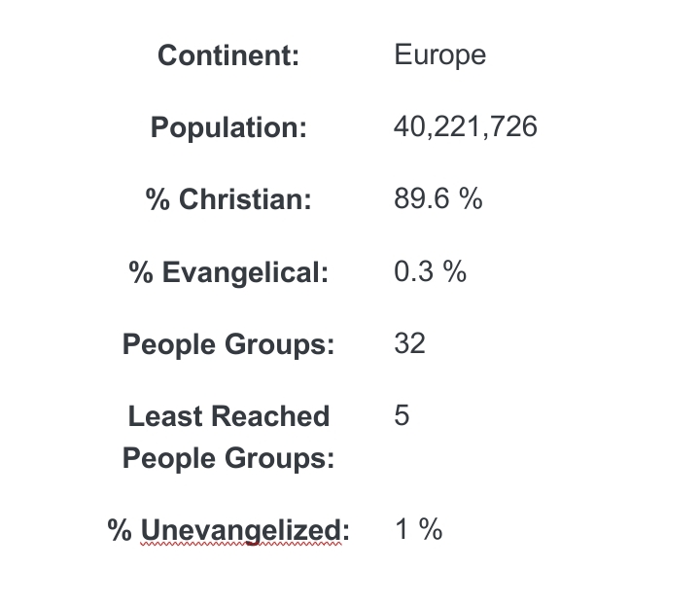Screen dimensions: 700x605
Task: Place cursor in the word "Christian:"
Action: [x=245, y=200]
